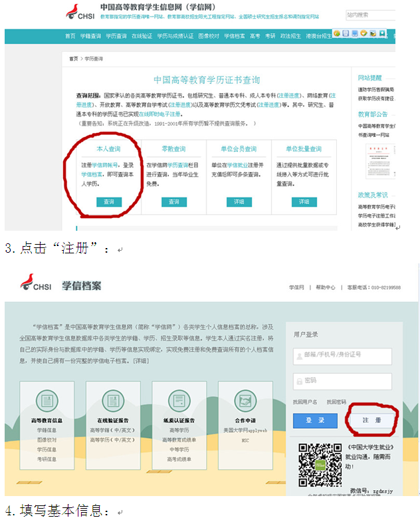Open 在线验证 in the navigation bar
Image resolution: width=420 pixels, height=520 pixels.
[142, 36]
